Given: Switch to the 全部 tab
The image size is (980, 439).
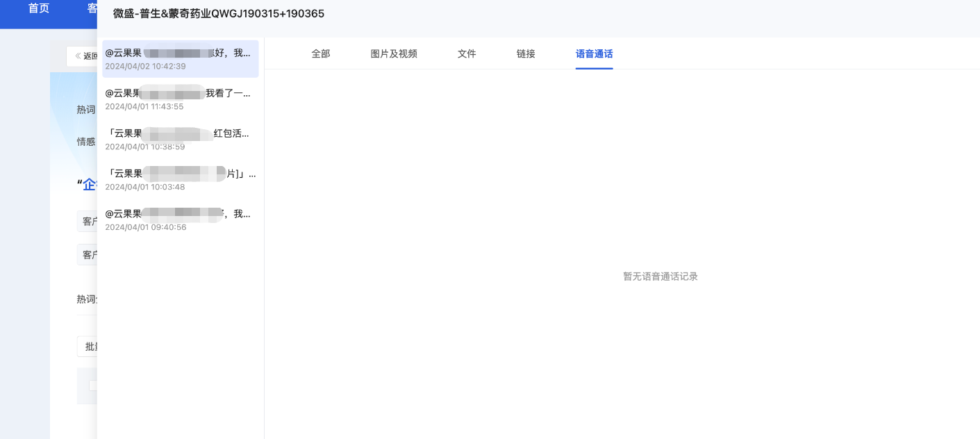Looking at the screenshot, I should [320, 53].
